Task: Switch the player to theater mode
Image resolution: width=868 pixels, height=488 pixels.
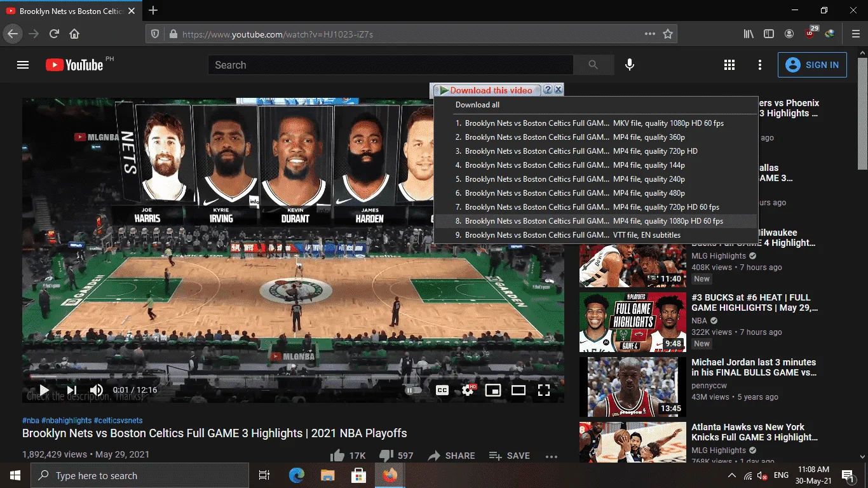Action: 519,390
